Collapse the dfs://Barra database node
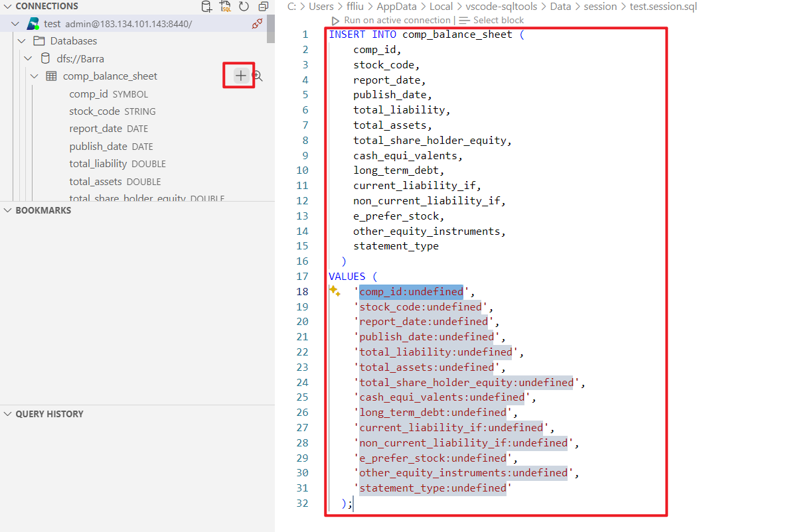 [29, 58]
